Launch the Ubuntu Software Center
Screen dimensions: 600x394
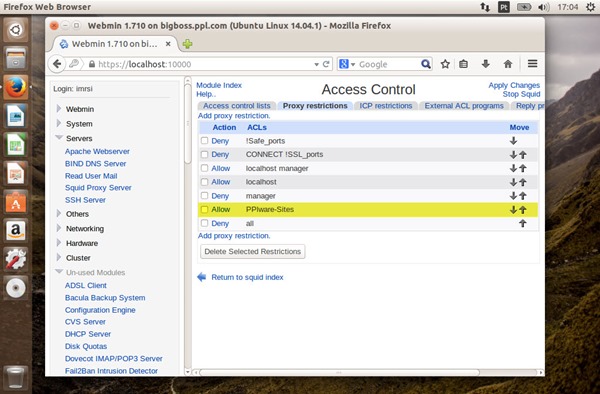(x=15, y=202)
